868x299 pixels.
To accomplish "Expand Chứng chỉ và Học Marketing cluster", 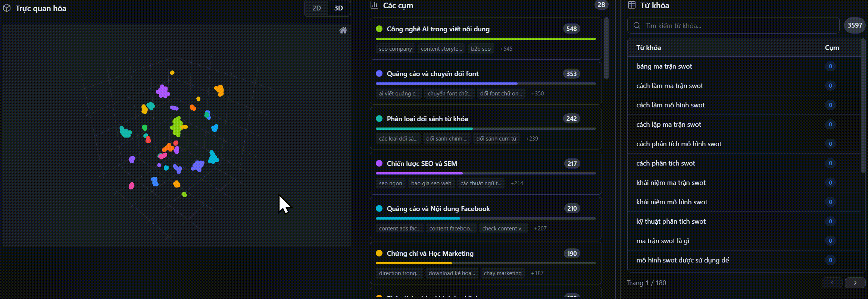I will pyautogui.click(x=430, y=254).
